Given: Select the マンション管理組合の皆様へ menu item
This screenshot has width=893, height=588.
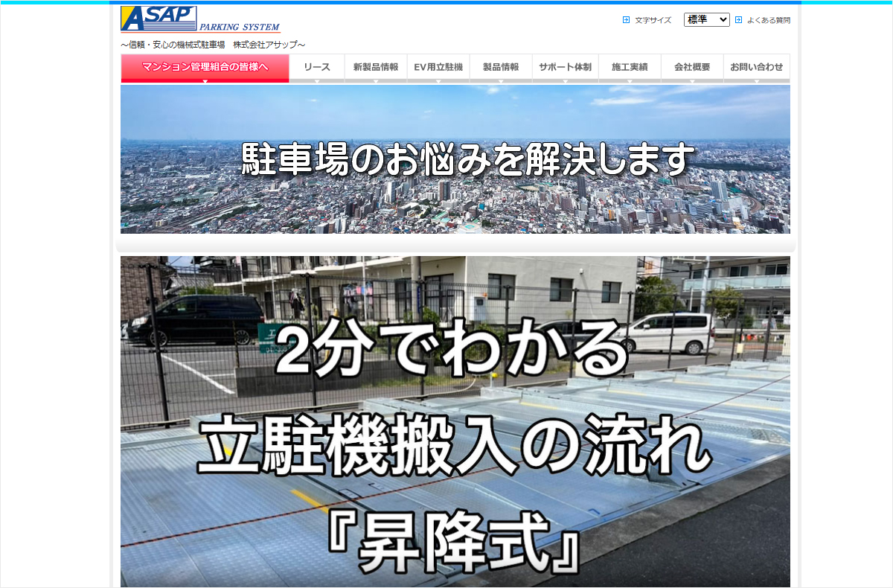Looking at the screenshot, I should (205, 67).
